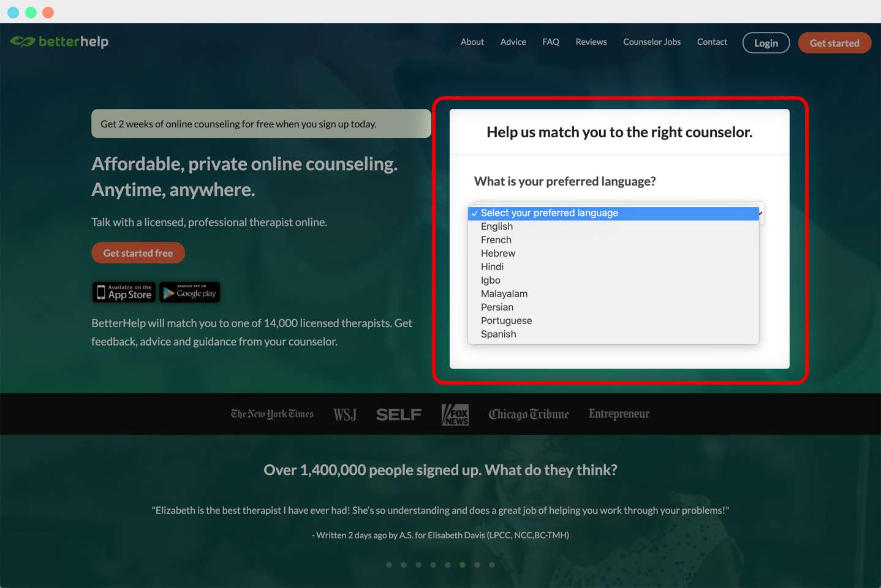
Task: Go to fourth testimonial carousel dot
Action: pos(433,565)
